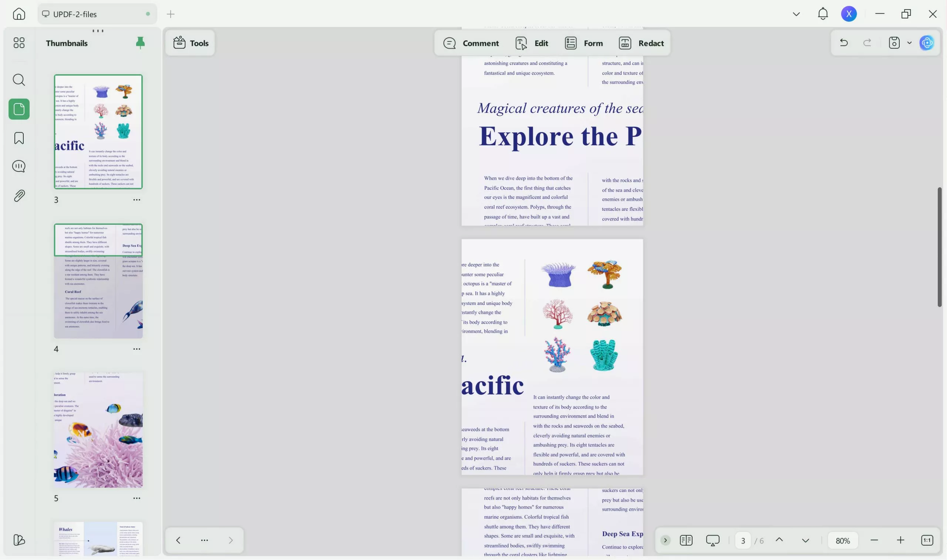Select the Form tab
947x560 pixels.
tap(583, 43)
